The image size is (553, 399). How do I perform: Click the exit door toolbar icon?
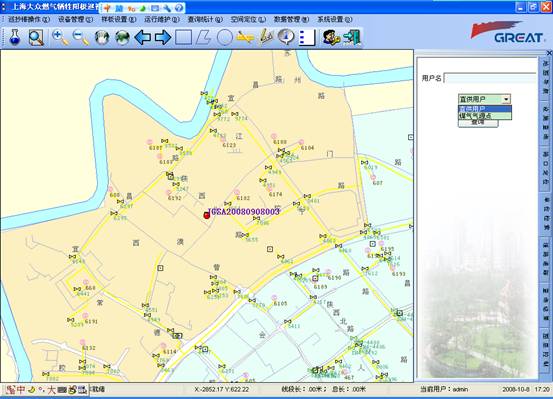(352, 37)
